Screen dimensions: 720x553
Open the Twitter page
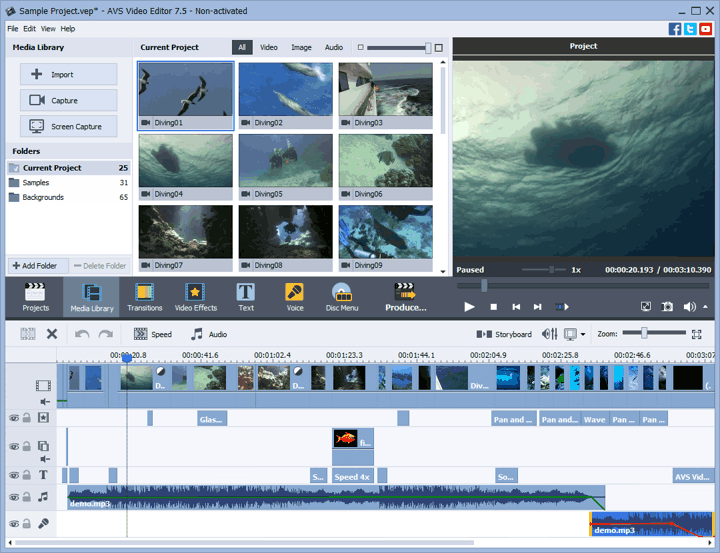click(690, 29)
